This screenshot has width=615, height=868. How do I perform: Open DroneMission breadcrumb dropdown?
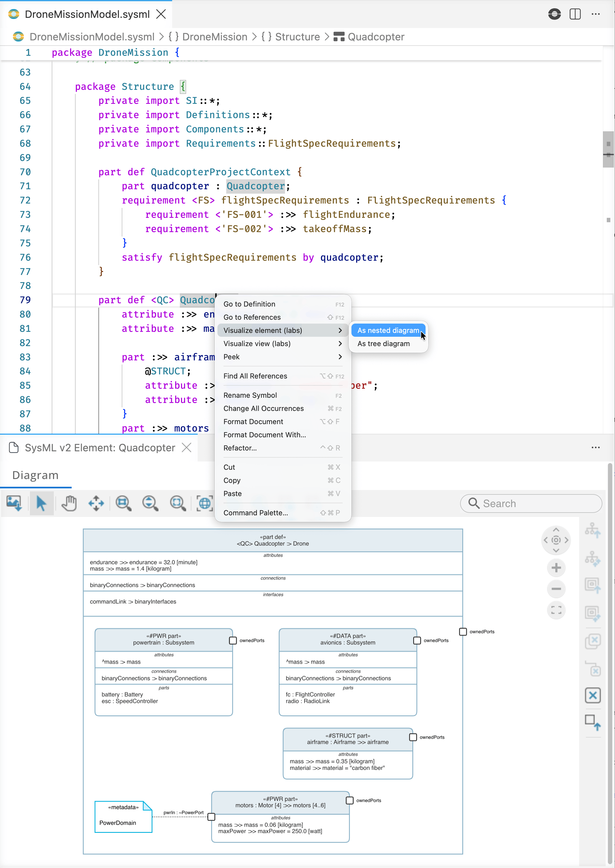[x=214, y=37]
